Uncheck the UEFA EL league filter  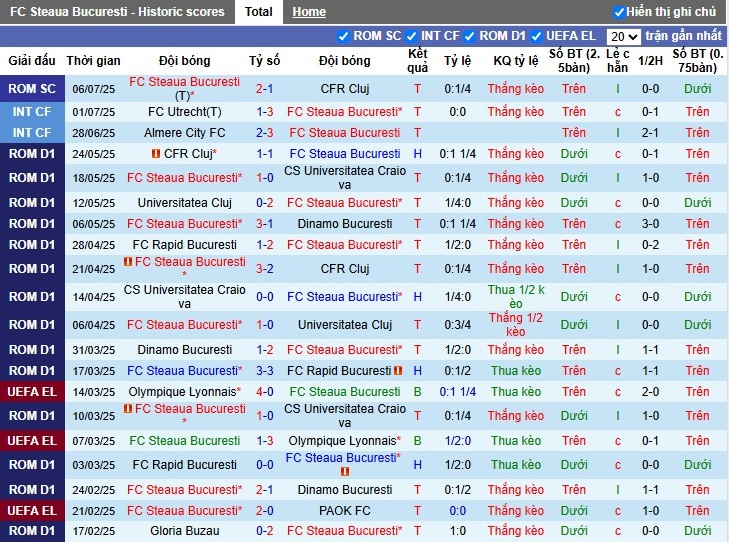[536, 36]
